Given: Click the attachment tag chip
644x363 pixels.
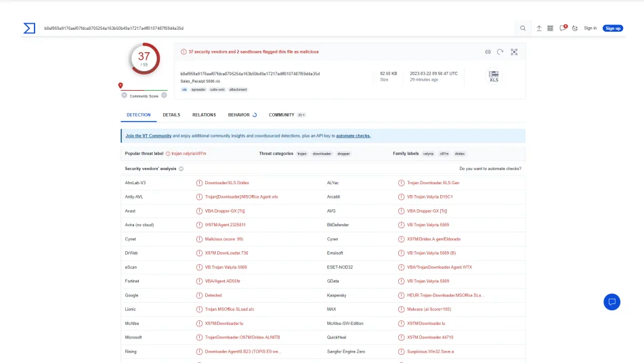Looking at the screenshot, I should tap(238, 89).
